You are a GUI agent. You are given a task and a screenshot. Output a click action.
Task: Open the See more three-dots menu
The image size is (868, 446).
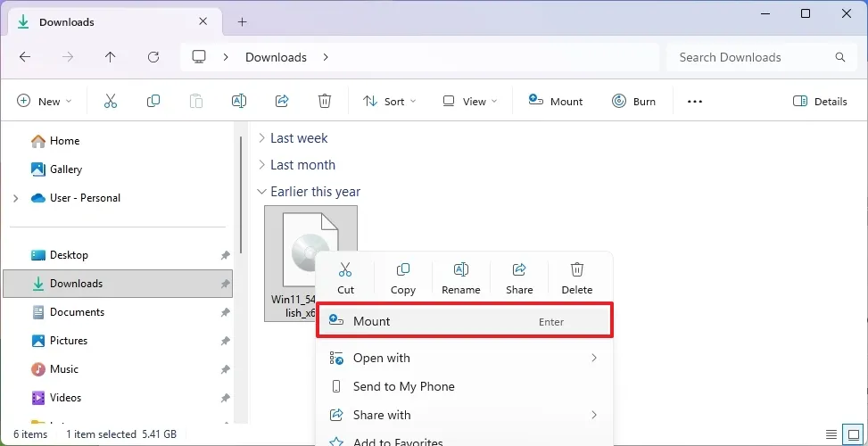click(695, 101)
